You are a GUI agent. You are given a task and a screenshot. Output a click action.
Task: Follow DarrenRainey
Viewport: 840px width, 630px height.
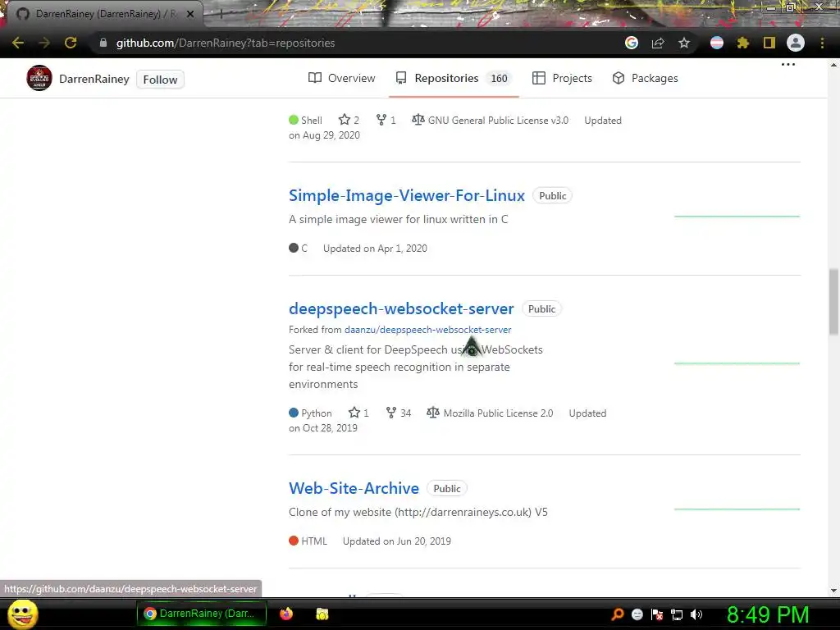click(x=160, y=80)
